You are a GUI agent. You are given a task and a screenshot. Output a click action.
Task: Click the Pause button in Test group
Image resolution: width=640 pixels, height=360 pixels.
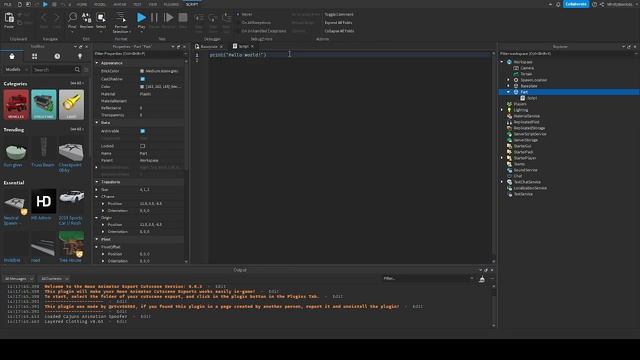point(154,18)
